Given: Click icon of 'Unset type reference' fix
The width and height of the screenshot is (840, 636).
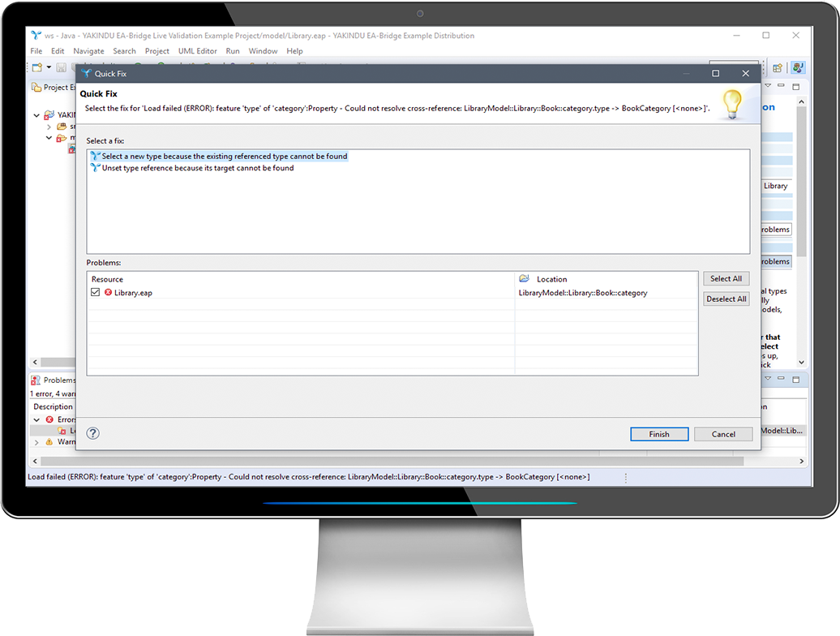Looking at the screenshot, I should (x=96, y=168).
